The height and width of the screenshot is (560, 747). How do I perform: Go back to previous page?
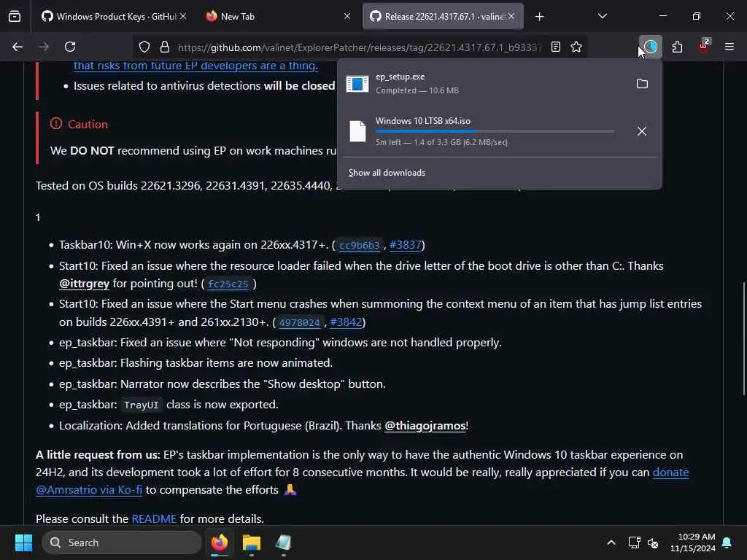(18, 47)
